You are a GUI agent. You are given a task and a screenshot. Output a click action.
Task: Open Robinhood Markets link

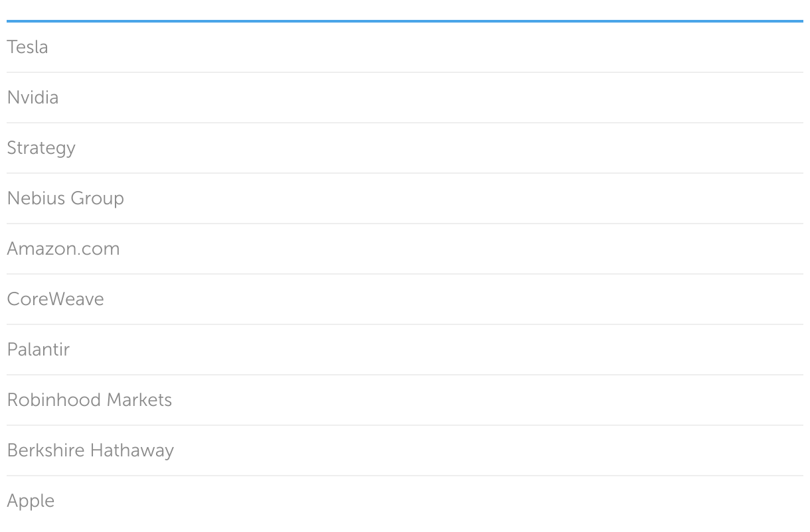click(x=89, y=400)
